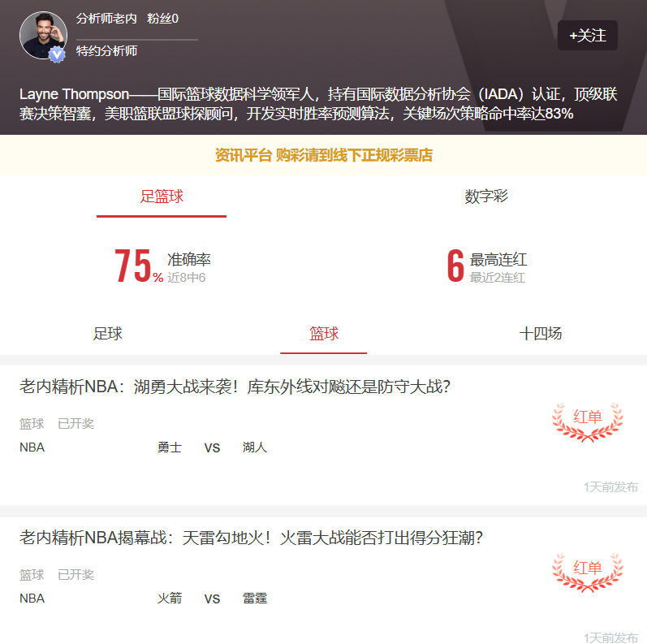Click the Layne Thompson bio description text
This screenshot has height=644, width=647.
[x=318, y=104]
